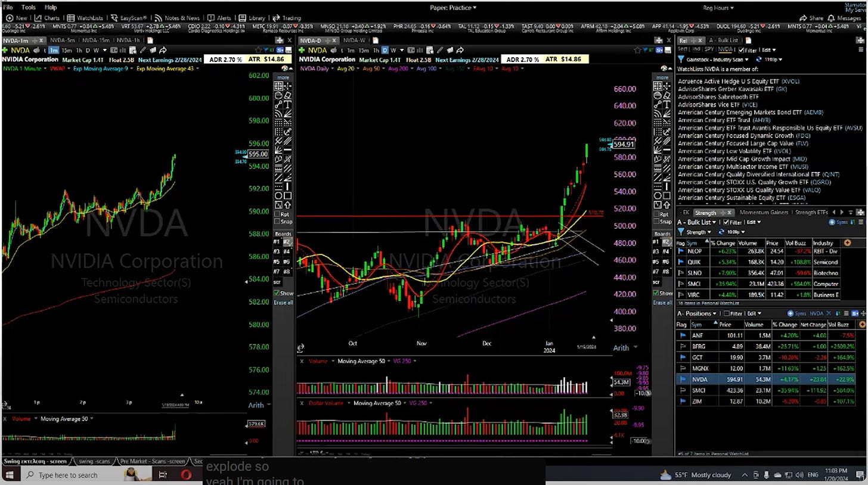Click the pencil icon on the NVDA-D chart toolbar

[440, 50]
